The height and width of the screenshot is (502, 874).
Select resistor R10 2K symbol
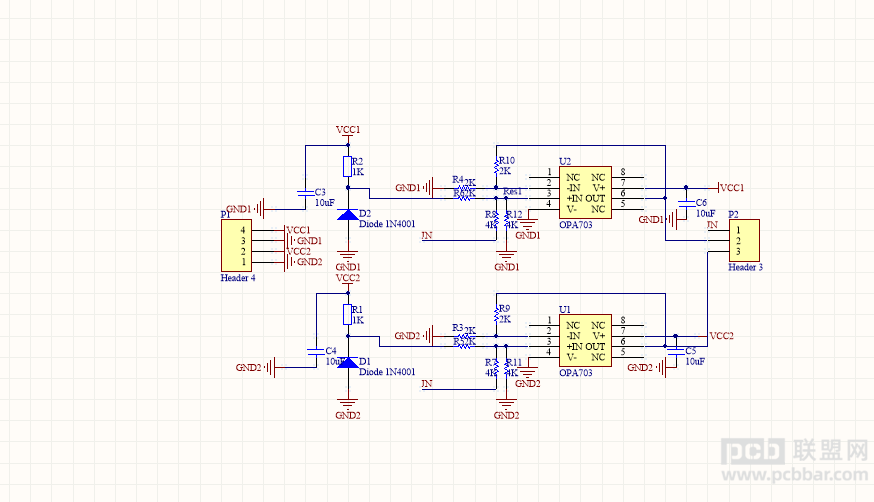pyautogui.click(x=496, y=166)
